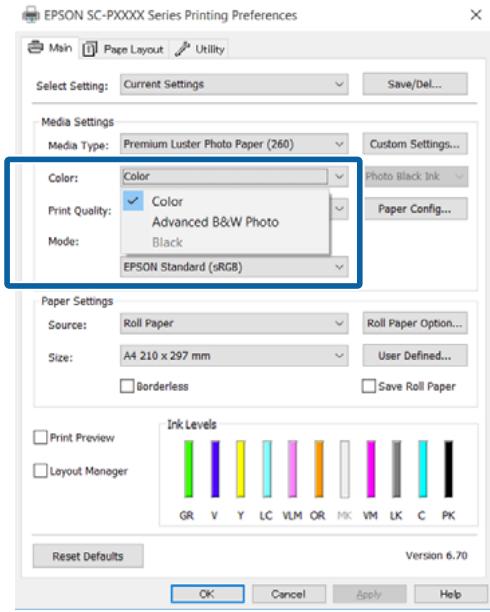The width and height of the screenshot is (490, 612).
Task: Click the Utility wrench icon
Action: (182, 49)
